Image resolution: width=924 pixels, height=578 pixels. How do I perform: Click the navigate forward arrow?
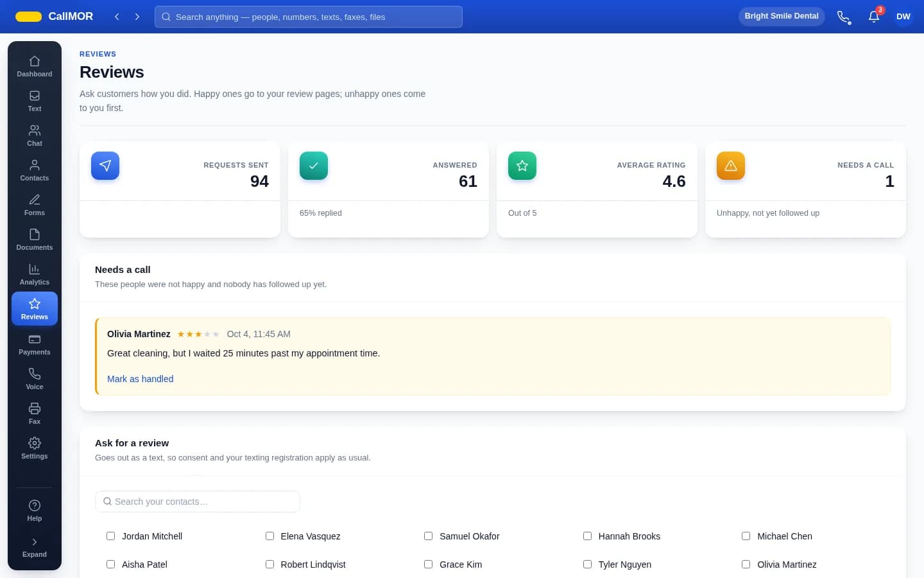(x=137, y=17)
